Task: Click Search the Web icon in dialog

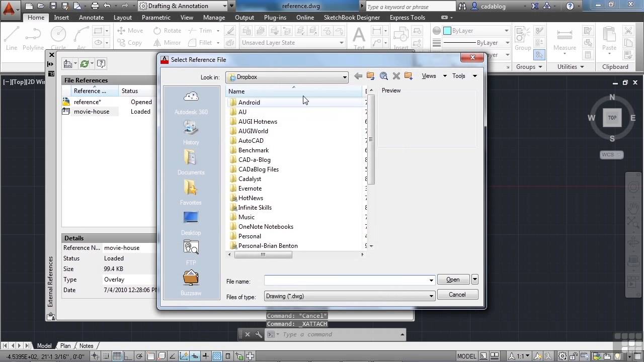Action: coord(384,76)
